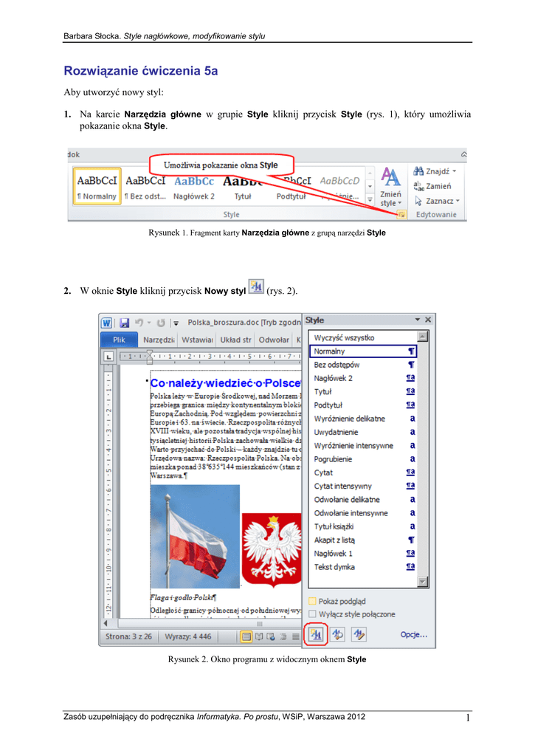Toggle the Wyłącz style połączone checkbox
Image resolution: width=535 pixels, height=756 pixels.
click(314, 614)
